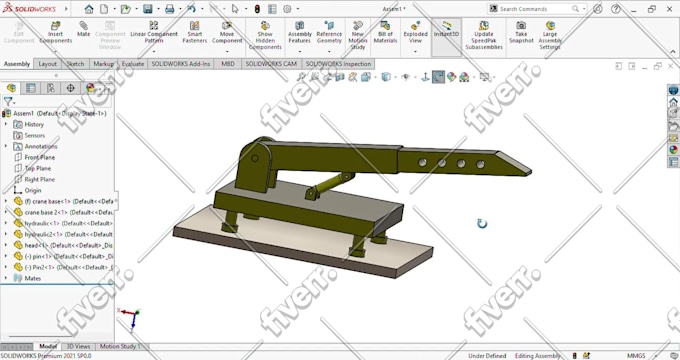Screen dimensions: 680x360
Task: Expand the hydraulic<1> component
Action: pos(6,223)
